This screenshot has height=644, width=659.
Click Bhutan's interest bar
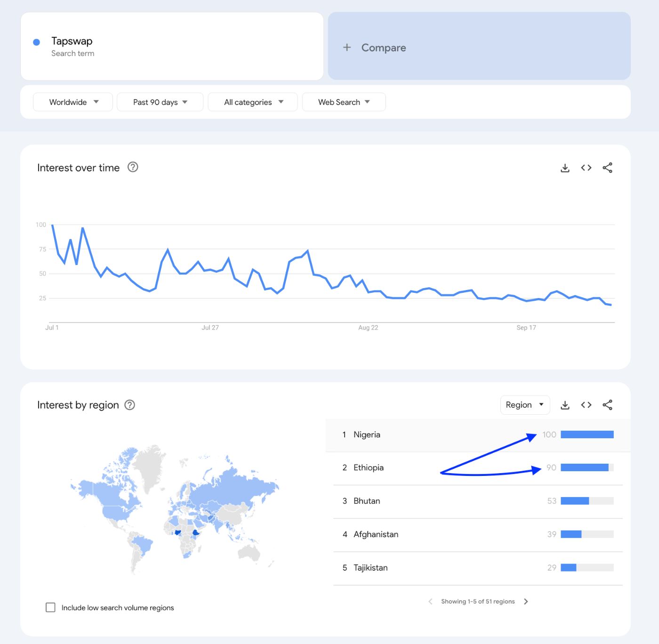tap(587, 501)
